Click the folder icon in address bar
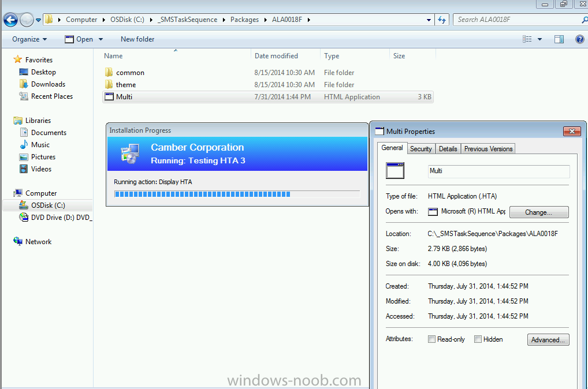This screenshot has height=389, width=588. click(x=49, y=20)
